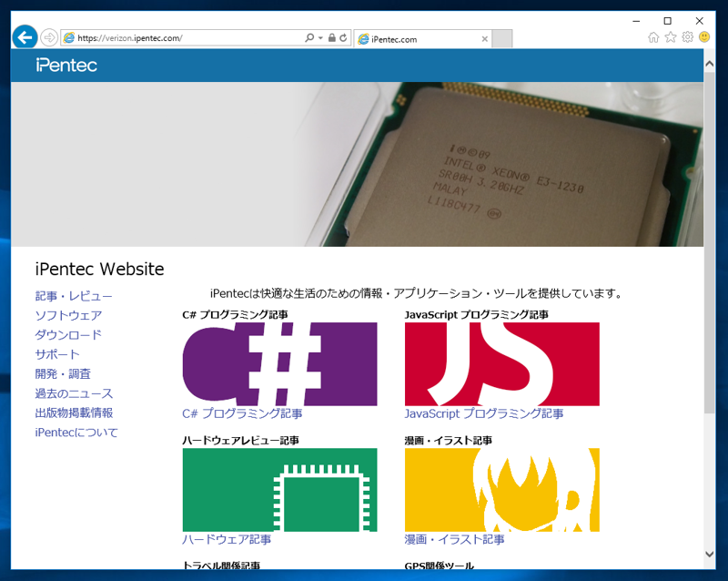Open Favorites star icon
The image size is (728, 581).
point(671,37)
